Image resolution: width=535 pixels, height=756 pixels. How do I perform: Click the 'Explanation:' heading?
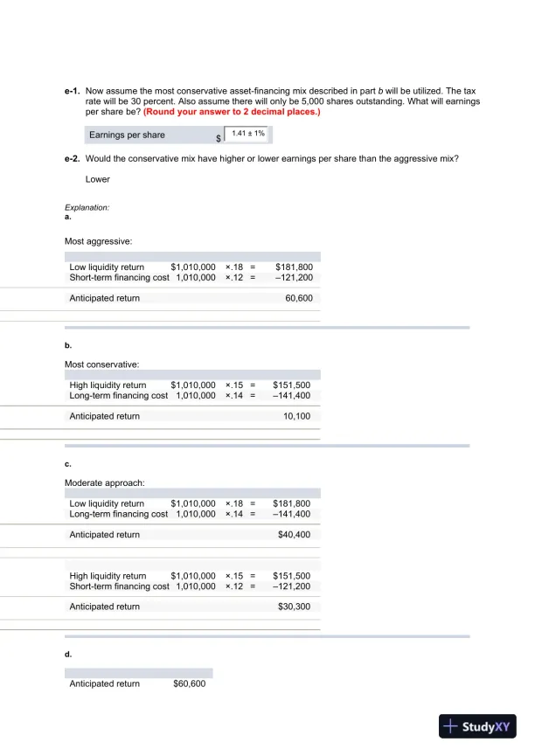pos(87,207)
